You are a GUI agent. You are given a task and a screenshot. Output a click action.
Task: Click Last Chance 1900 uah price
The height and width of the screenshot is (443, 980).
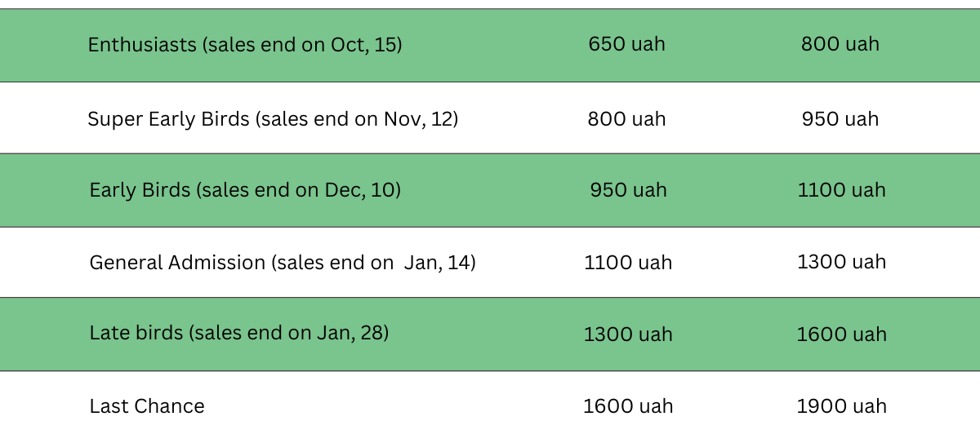point(841,406)
